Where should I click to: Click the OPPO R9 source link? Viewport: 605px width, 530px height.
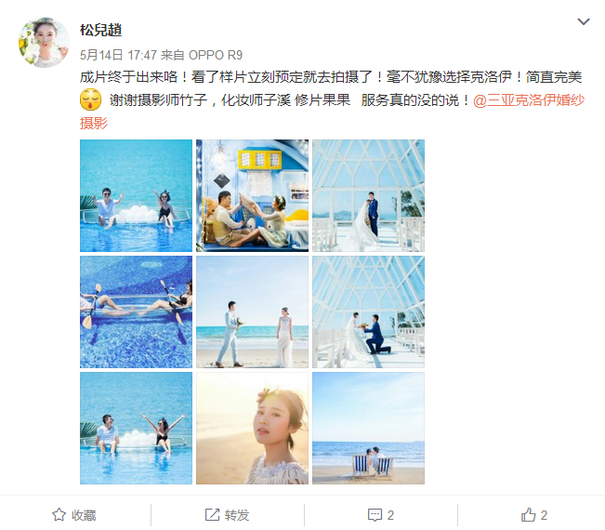(215, 55)
